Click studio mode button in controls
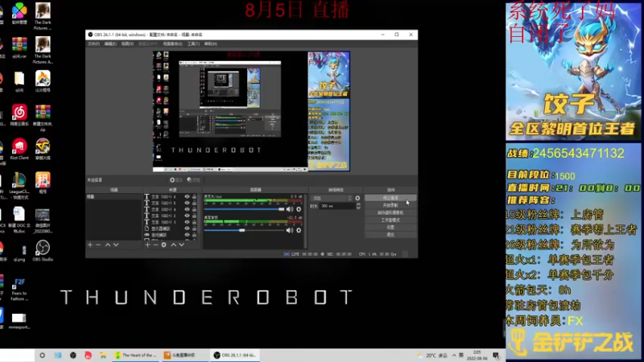Image resolution: width=644 pixels, height=362 pixels. (x=390, y=220)
